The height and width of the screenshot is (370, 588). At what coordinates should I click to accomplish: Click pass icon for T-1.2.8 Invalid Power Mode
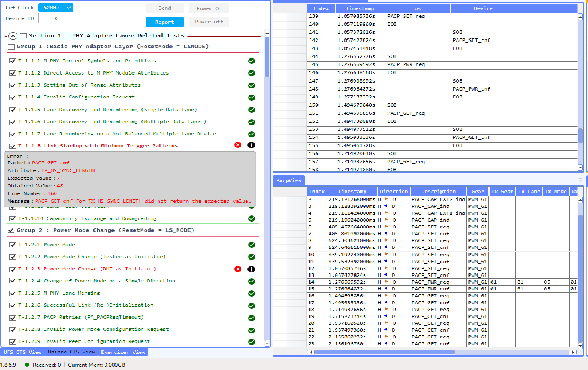click(x=252, y=330)
